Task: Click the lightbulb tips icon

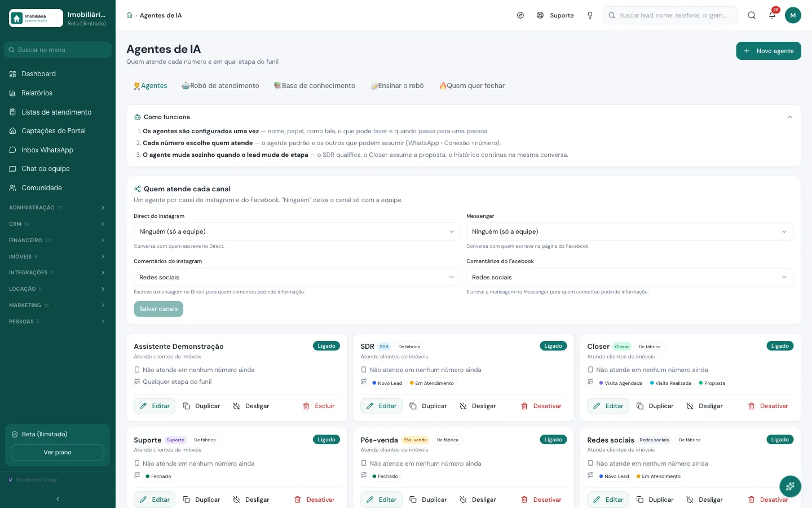Action: click(x=590, y=15)
